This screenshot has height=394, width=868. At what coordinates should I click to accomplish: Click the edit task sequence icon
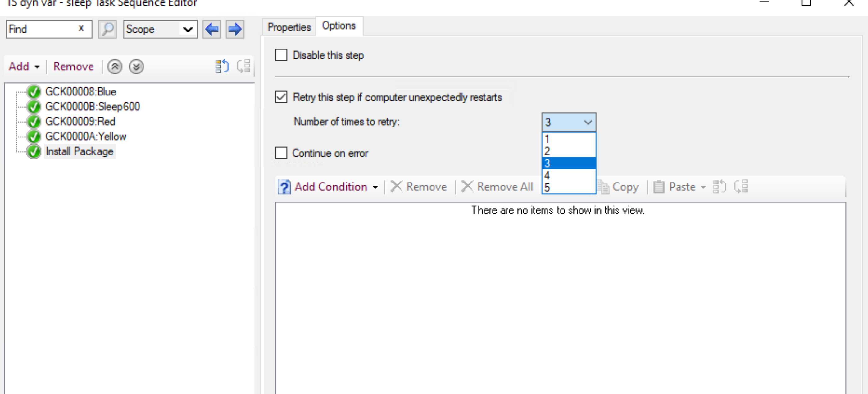[221, 67]
